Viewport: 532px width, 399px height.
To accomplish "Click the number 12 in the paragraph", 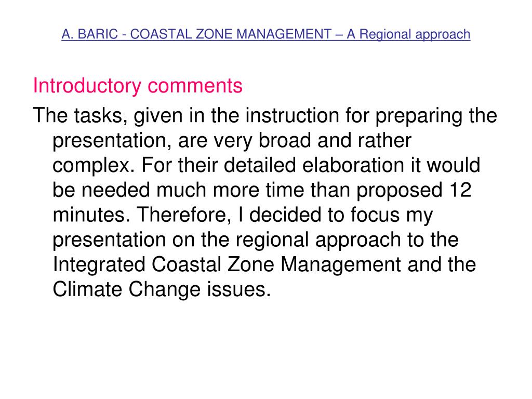I will pyautogui.click(x=460, y=190).
